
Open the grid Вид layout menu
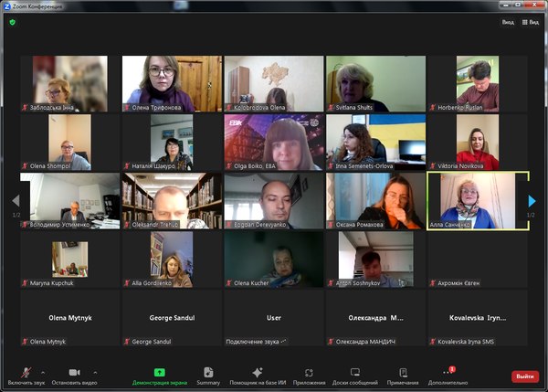tap(529, 22)
